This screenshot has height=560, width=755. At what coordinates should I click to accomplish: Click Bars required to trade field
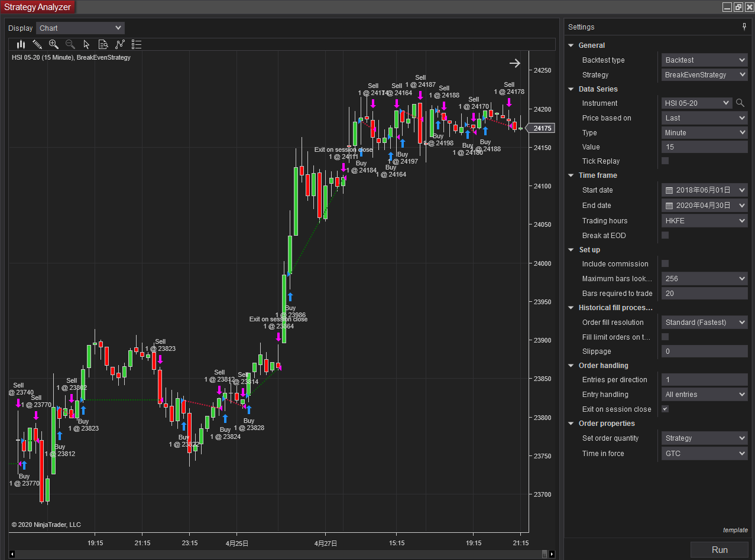pyautogui.click(x=705, y=293)
